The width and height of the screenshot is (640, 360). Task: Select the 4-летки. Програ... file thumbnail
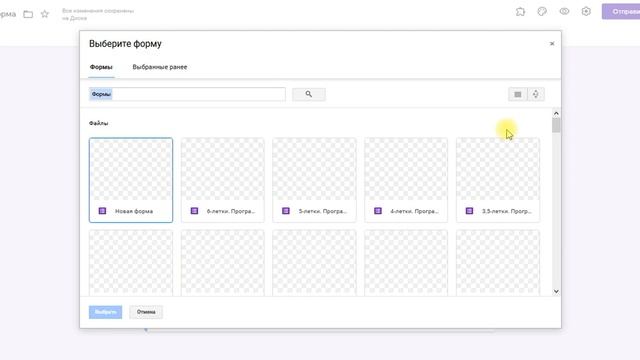(406, 180)
